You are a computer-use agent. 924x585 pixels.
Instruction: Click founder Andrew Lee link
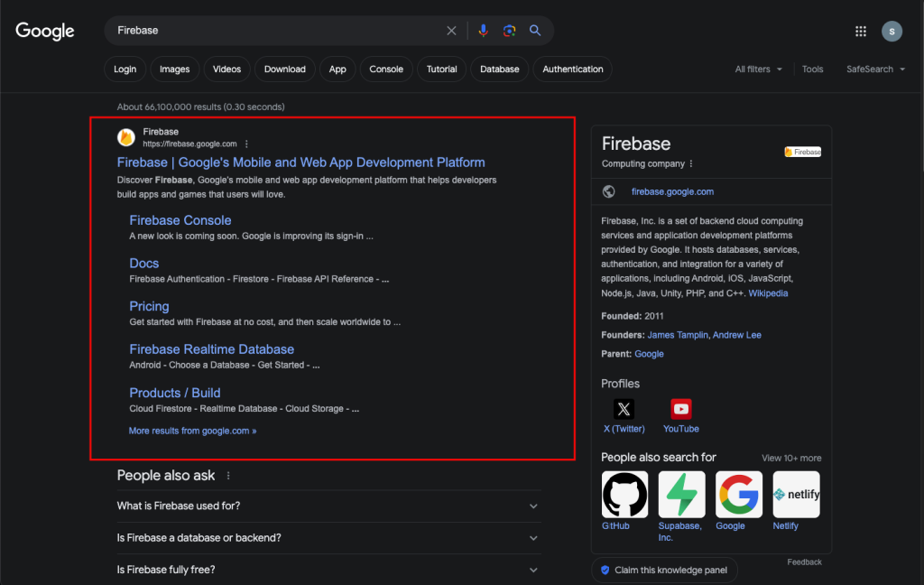pyautogui.click(x=736, y=335)
